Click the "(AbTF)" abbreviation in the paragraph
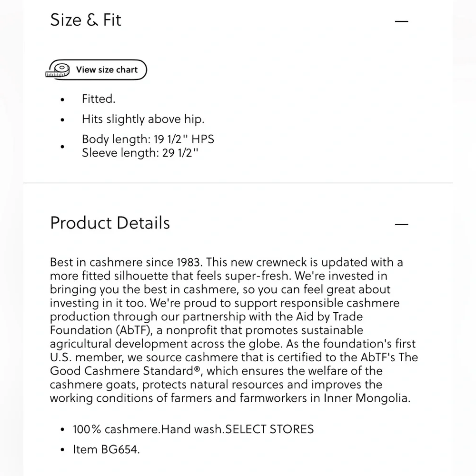 coord(134,330)
